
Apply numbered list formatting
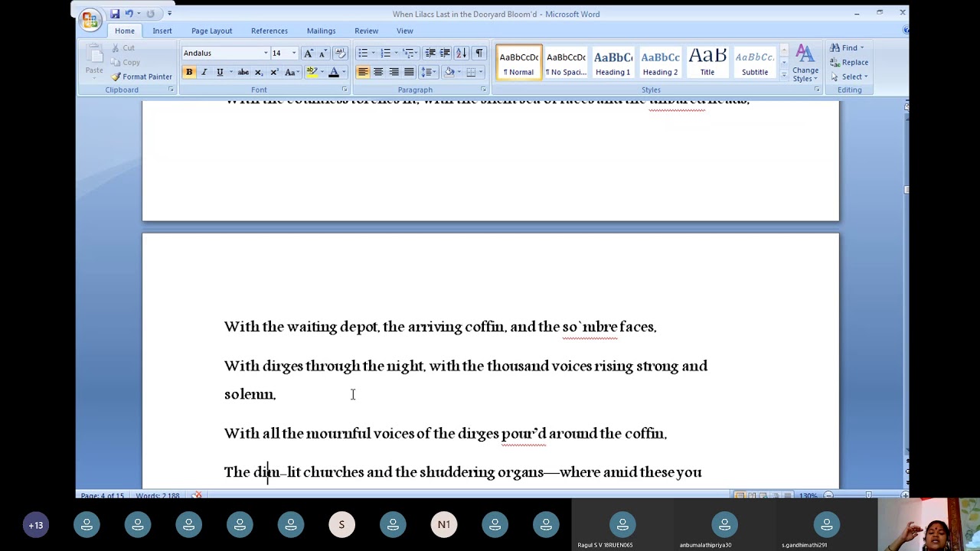tap(386, 53)
